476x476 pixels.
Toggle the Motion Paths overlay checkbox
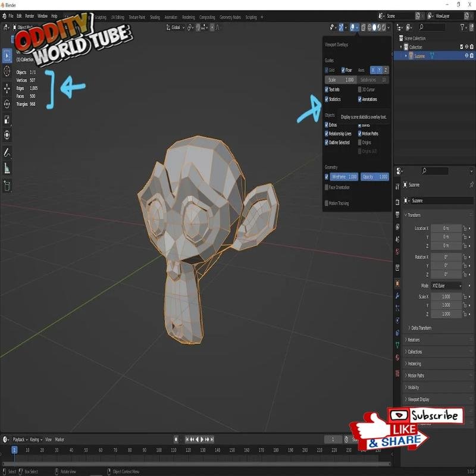360,133
